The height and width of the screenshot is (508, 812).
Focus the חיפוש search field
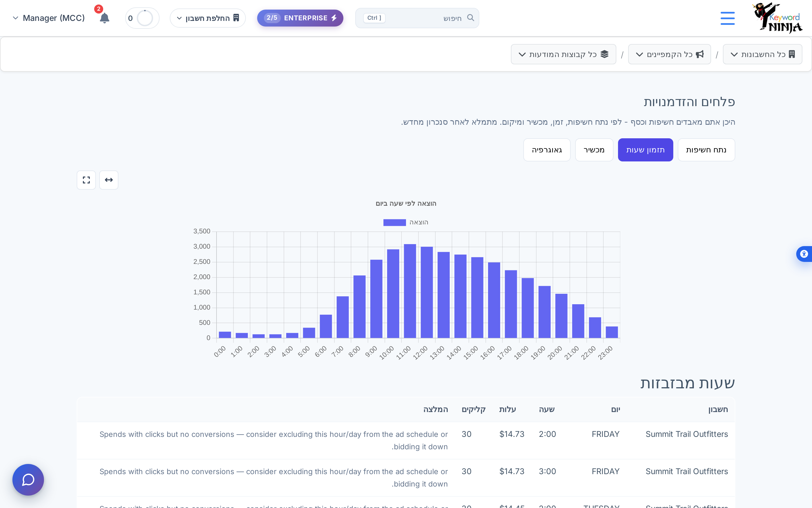tap(417, 18)
